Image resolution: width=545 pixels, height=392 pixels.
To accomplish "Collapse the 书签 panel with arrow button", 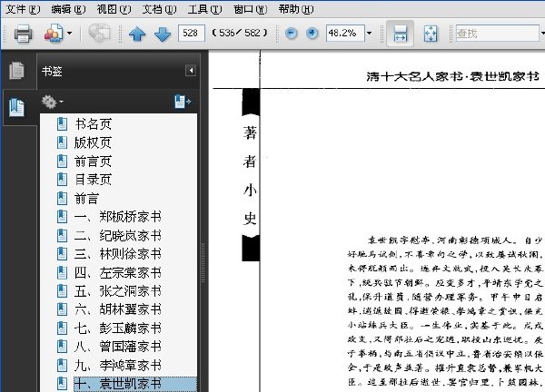I will tap(191, 71).
